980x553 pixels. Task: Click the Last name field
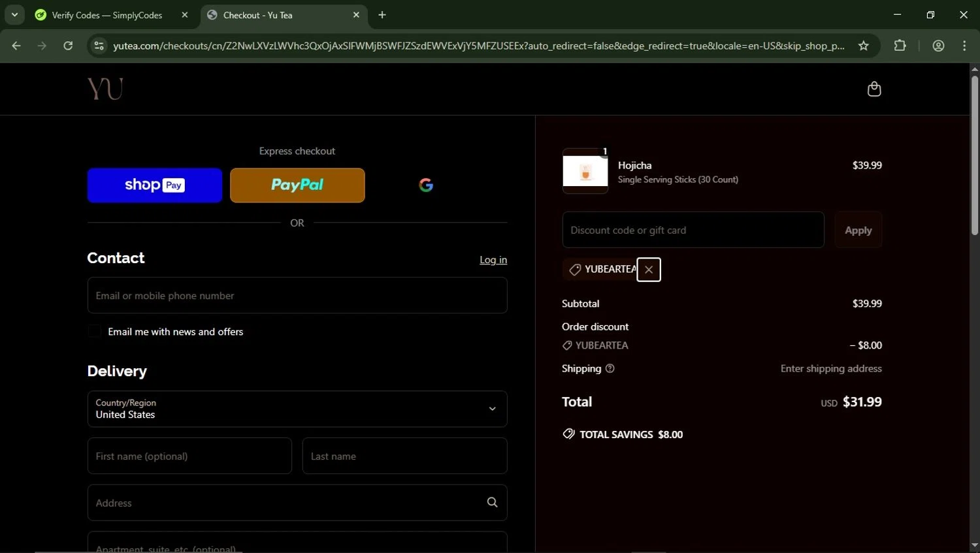(404, 456)
